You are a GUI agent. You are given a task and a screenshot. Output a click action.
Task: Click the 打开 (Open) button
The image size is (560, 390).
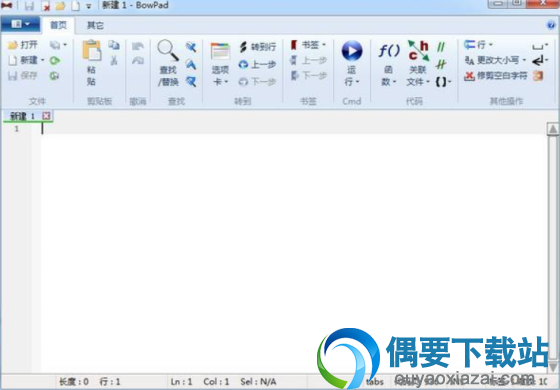[x=23, y=45]
